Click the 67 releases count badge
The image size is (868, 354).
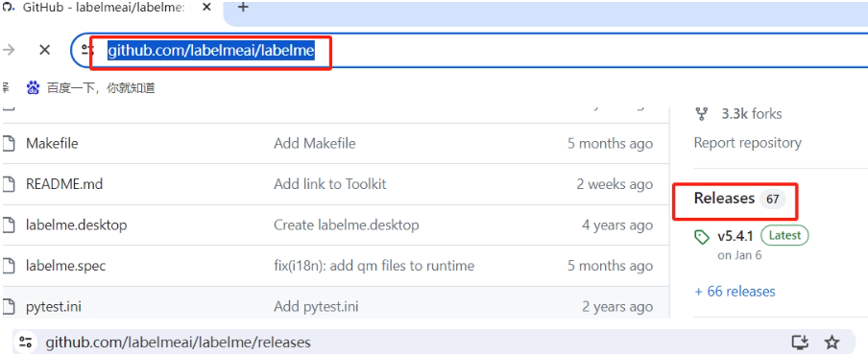click(772, 200)
